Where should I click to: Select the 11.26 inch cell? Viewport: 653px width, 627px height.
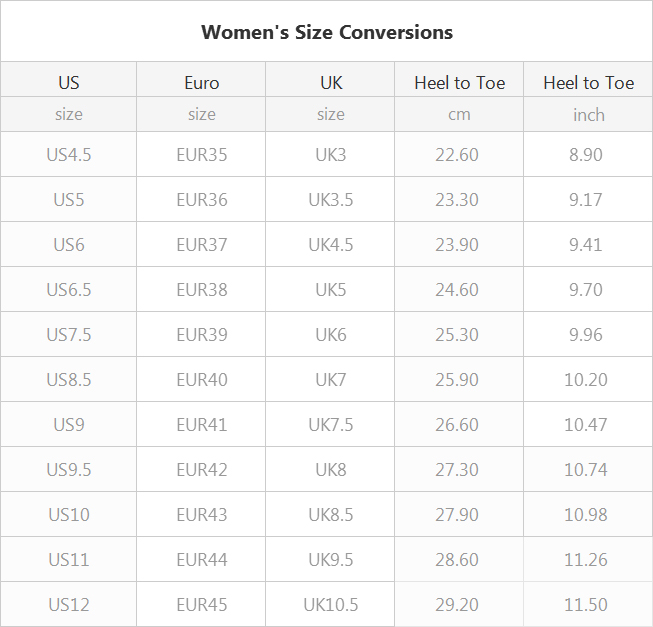[586, 560]
